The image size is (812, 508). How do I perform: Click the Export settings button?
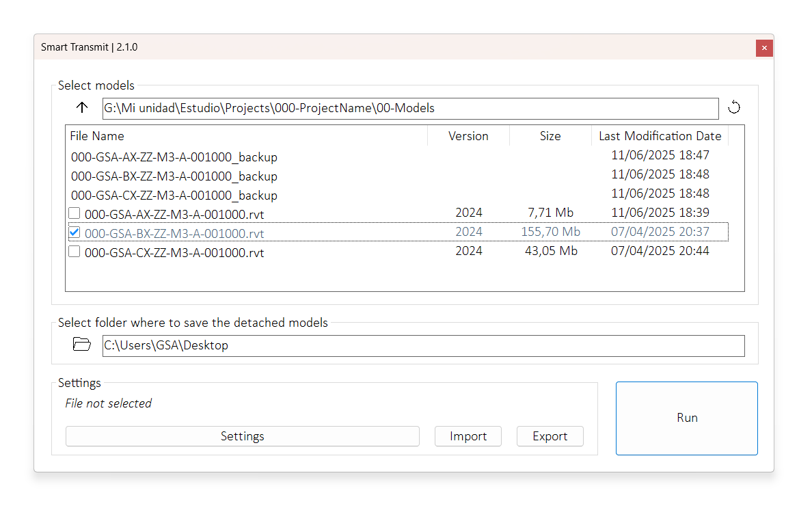(550, 436)
